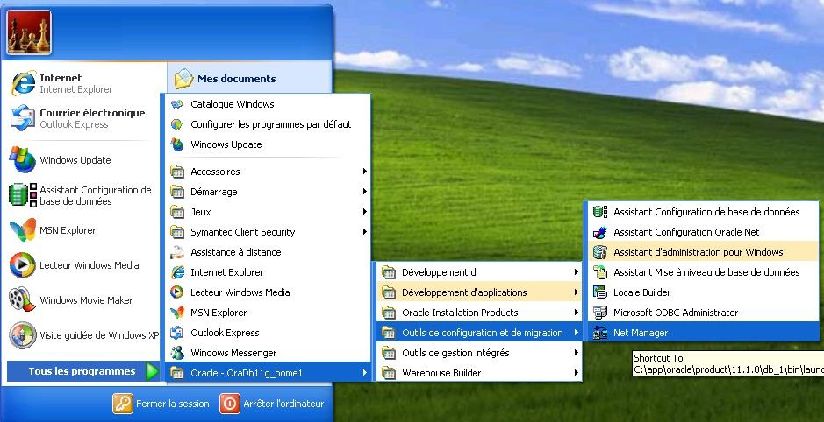This screenshot has width=824, height=422.
Task: Launch Outlook Express from programs list
Action: point(268,333)
